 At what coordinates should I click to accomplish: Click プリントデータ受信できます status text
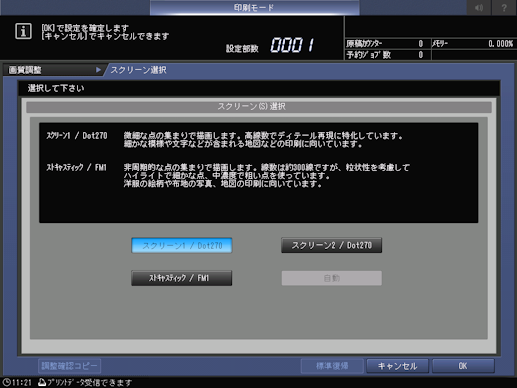tap(89, 383)
